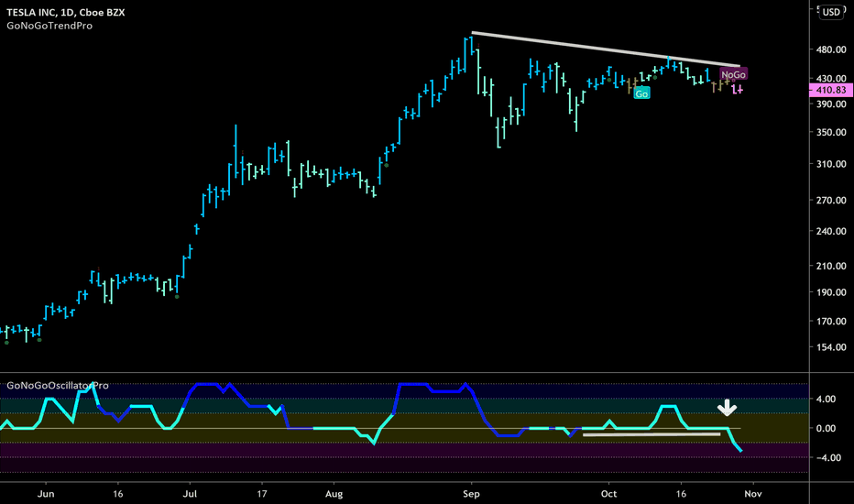Image resolution: width=854 pixels, height=504 pixels.
Task: Click the 270.00 price axis label
Action: [830, 200]
